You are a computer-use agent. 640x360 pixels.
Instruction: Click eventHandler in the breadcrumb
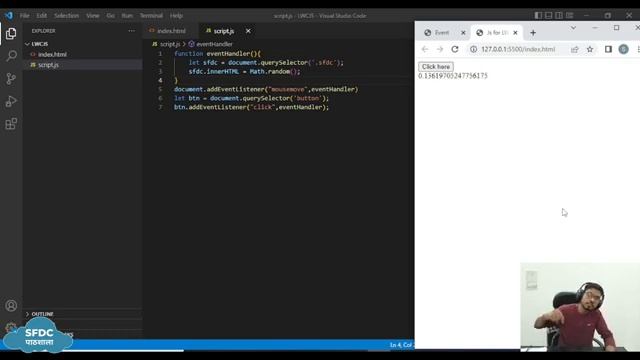[x=214, y=44]
